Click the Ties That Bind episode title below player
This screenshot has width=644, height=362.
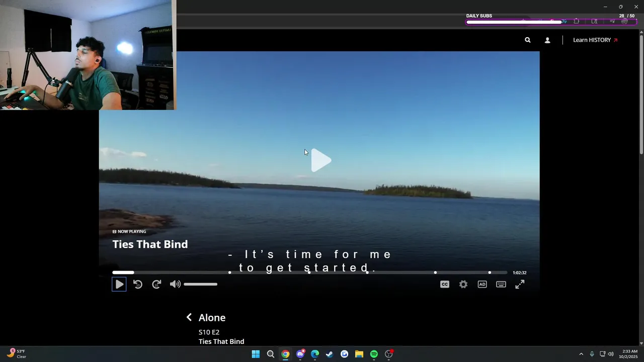click(x=221, y=341)
